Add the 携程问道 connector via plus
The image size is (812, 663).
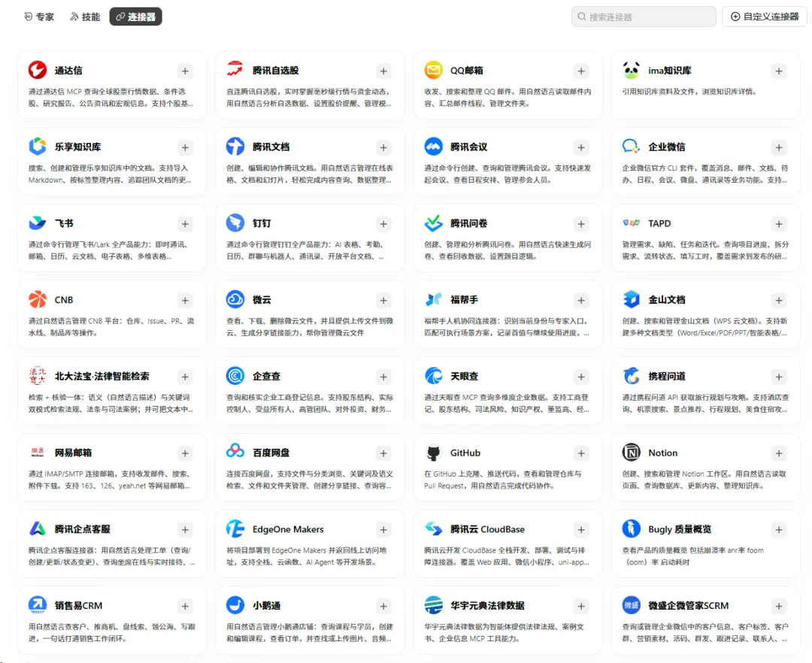point(779,377)
